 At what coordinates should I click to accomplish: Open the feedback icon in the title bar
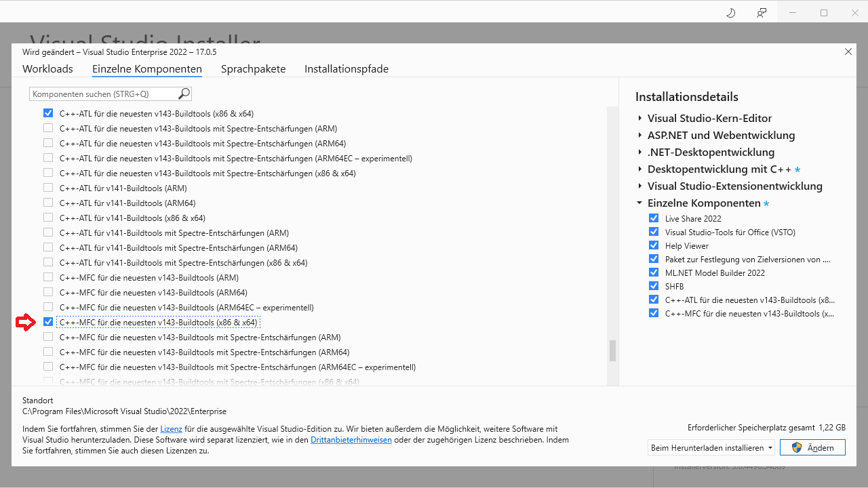[x=761, y=12]
